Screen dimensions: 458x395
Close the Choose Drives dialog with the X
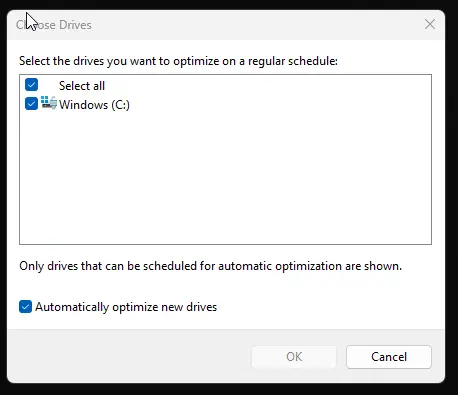(430, 24)
